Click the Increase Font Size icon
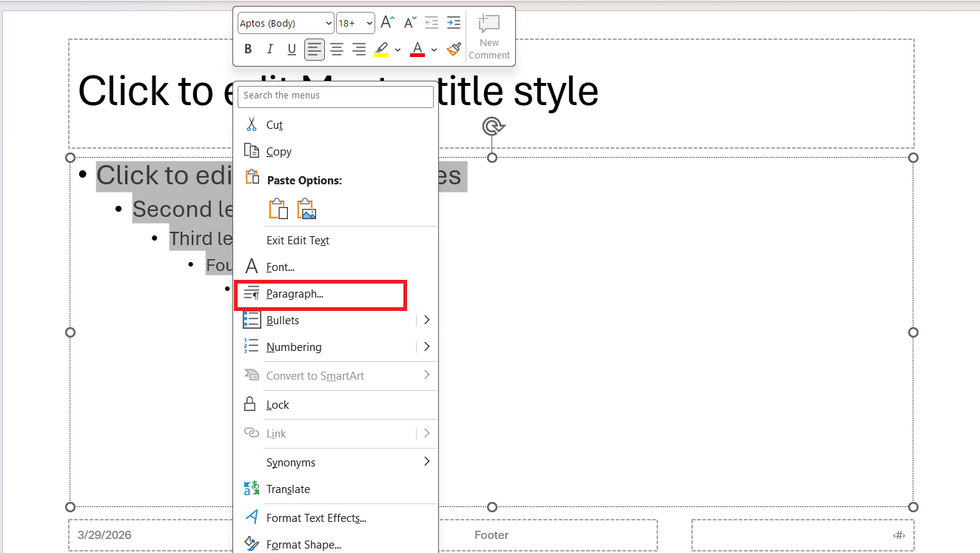The height and width of the screenshot is (553, 980). [x=387, y=23]
